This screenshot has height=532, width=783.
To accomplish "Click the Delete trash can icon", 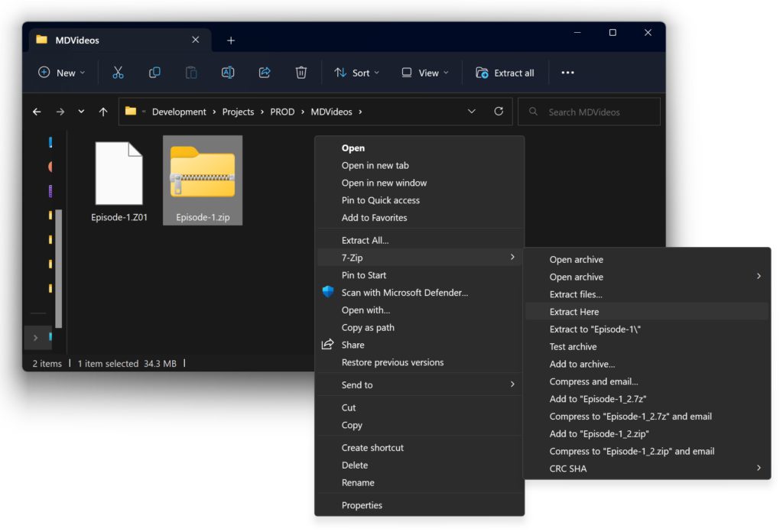I will pyautogui.click(x=301, y=73).
